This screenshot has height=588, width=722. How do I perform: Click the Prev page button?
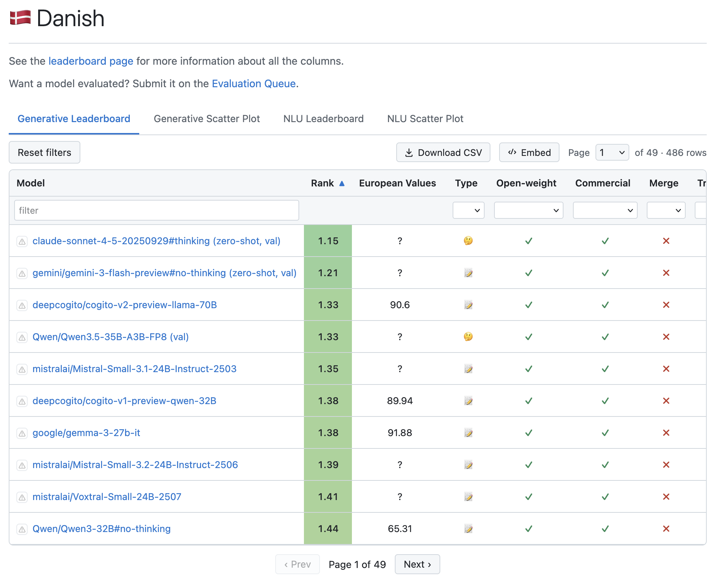tap(297, 564)
